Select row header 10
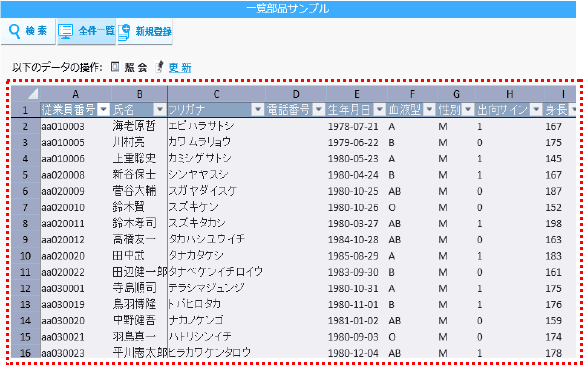This screenshot has height=365, width=583. coord(25,256)
